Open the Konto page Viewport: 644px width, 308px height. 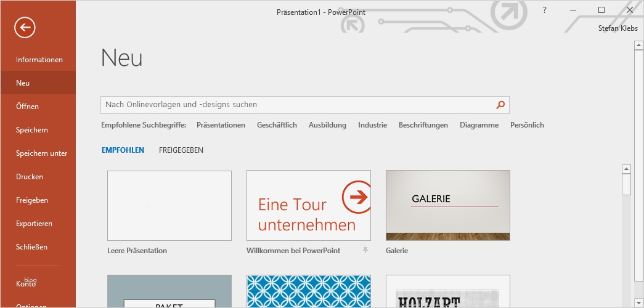click(38, 283)
